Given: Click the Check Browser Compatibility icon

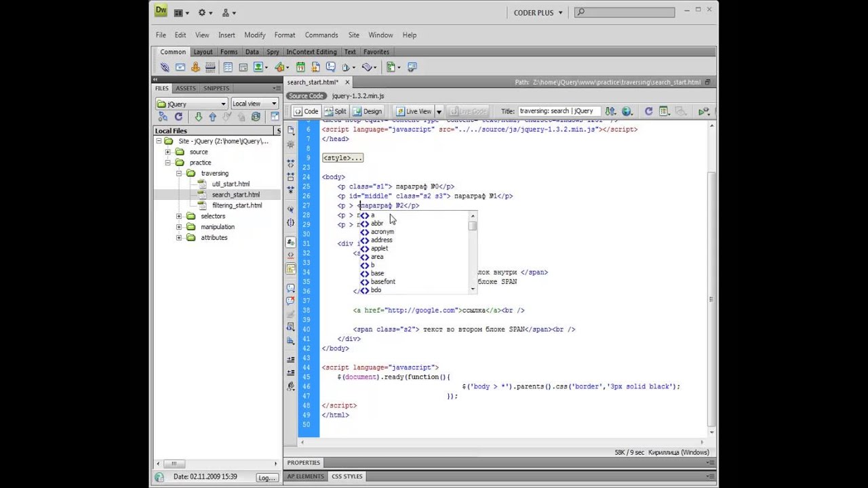Looking at the screenshot, I should click(703, 111).
